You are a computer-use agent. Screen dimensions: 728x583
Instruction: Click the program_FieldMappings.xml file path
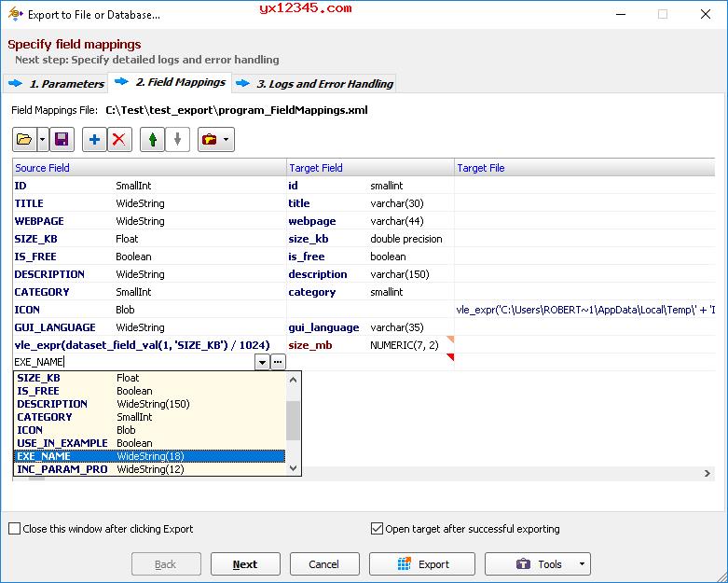pyautogui.click(x=237, y=110)
